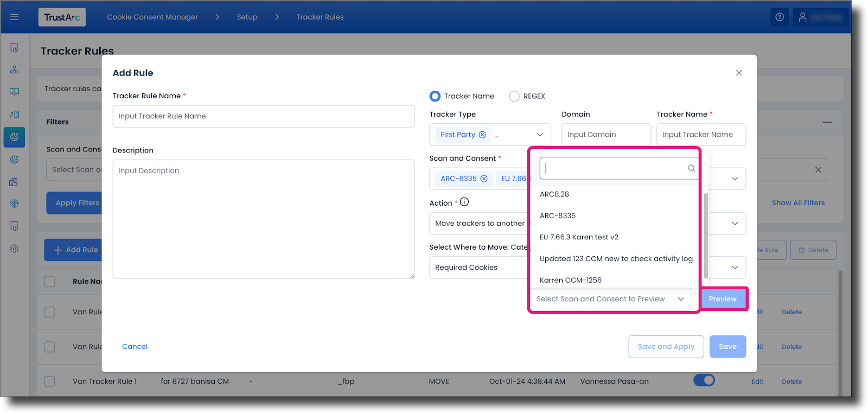Screen dimensions: 868x413
Task: Select the REGEX radio button
Action: pos(514,96)
